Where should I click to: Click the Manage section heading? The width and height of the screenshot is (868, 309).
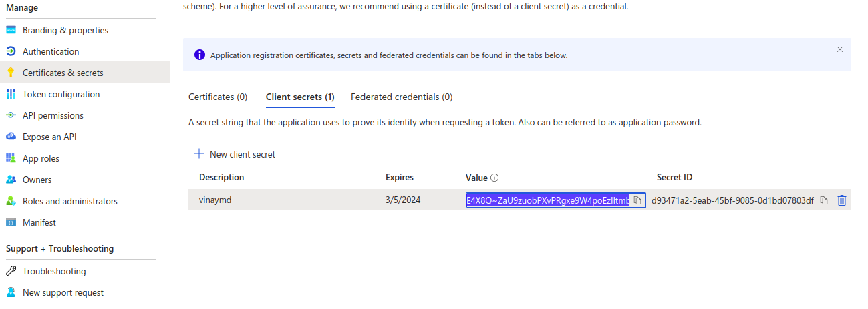click(x=22, y=7)
